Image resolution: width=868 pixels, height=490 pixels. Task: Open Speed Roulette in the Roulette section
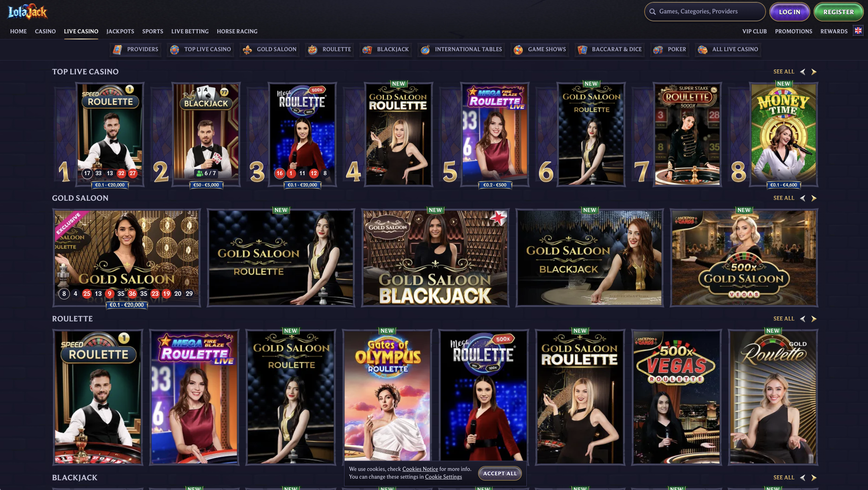point(98,397)
